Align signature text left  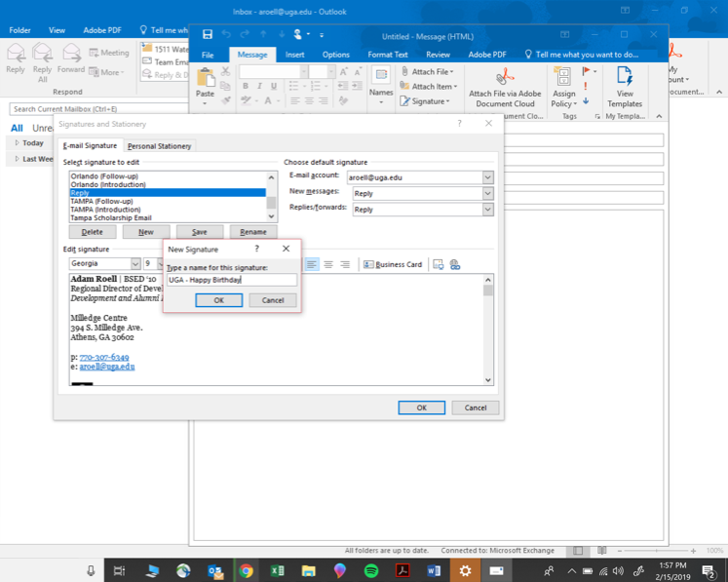coord(311,264)
